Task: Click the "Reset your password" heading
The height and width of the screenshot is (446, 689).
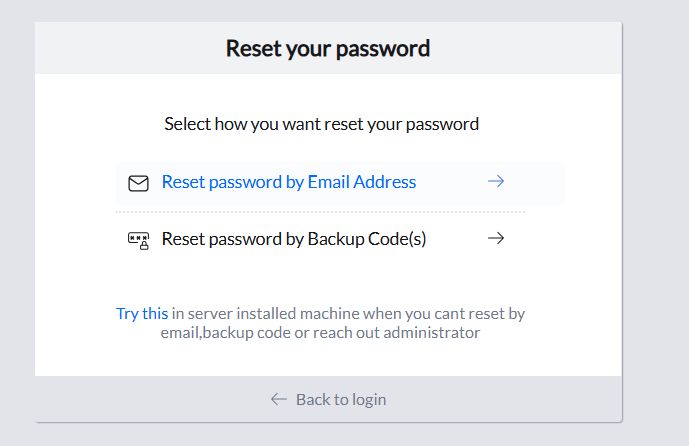Action: coord(328,48)
